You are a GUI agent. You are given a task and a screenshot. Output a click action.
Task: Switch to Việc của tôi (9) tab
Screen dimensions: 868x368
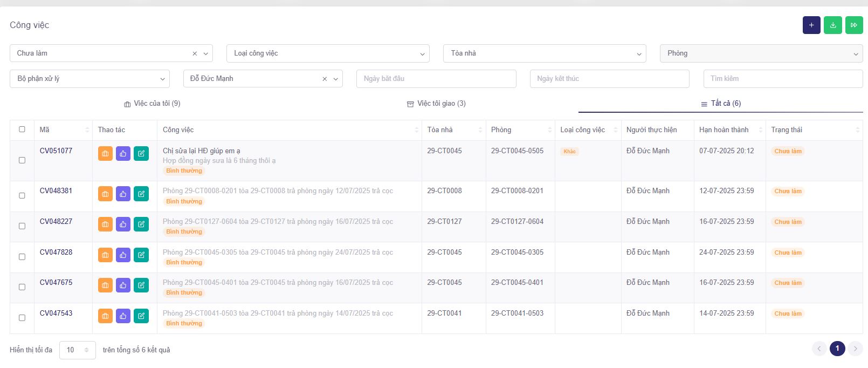click(x=152, y=104)
